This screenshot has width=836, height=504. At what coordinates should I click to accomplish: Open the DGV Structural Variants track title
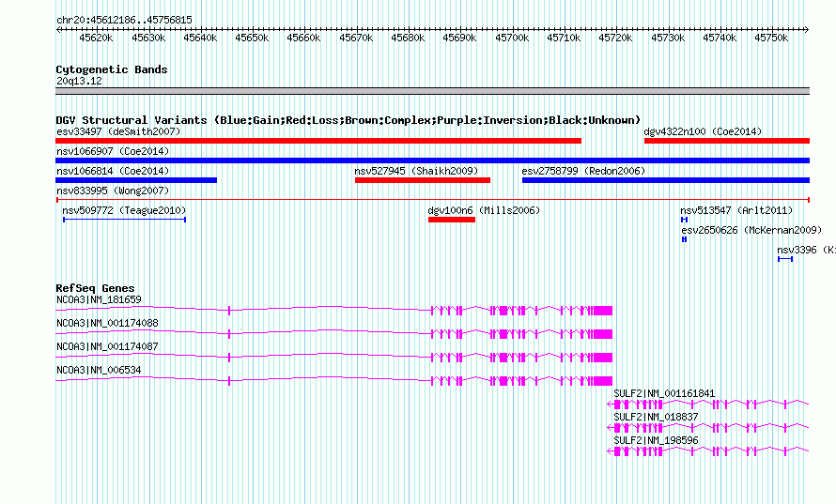348,120
